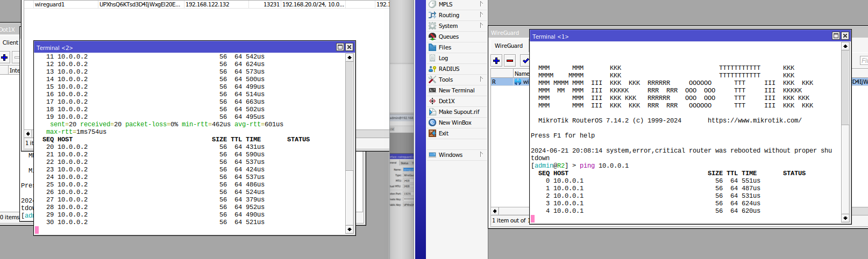Click the Exit door icon
The width and height of the screenshot is (868, 259).
(432, 133)
